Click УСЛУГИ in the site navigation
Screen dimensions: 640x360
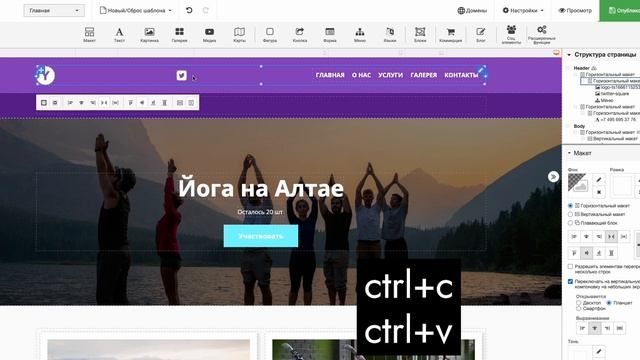pos(391,75)
